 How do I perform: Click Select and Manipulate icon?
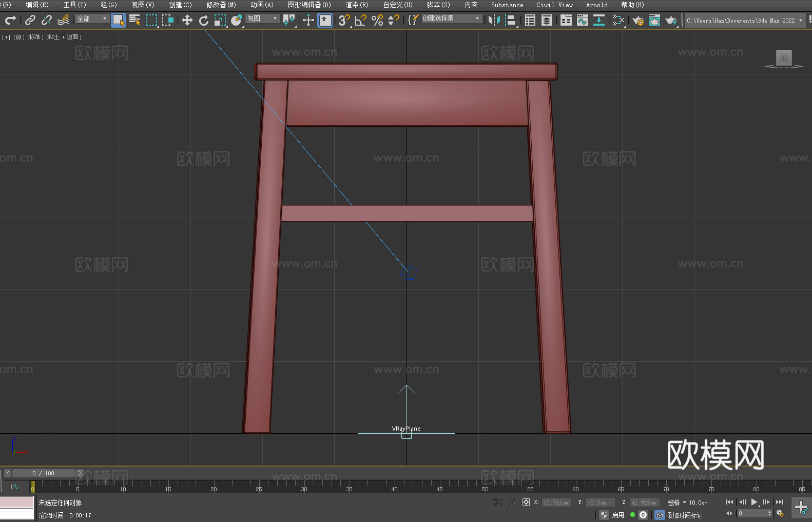pyautogui.click(x=308, y=20)
